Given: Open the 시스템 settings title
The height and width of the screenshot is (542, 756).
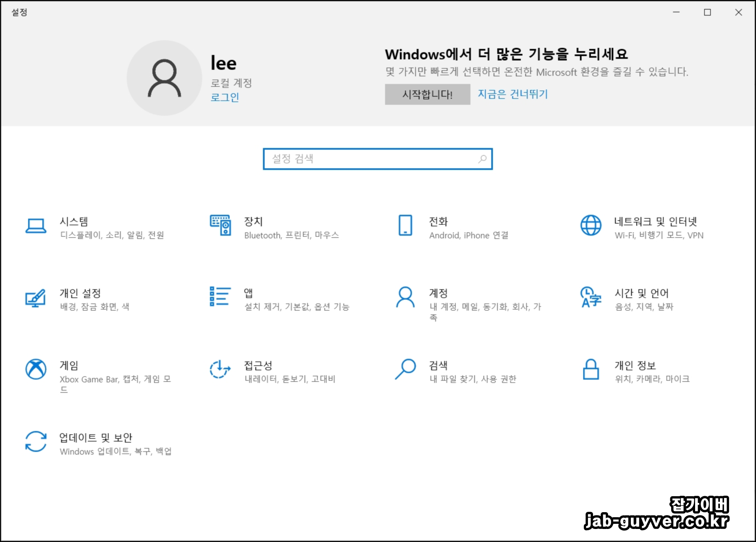Looking at the screenshot, I should tap(74, 221).
